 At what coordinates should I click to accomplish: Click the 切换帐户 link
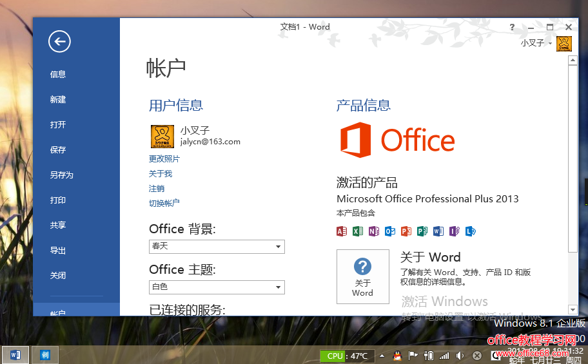point(164,203)
